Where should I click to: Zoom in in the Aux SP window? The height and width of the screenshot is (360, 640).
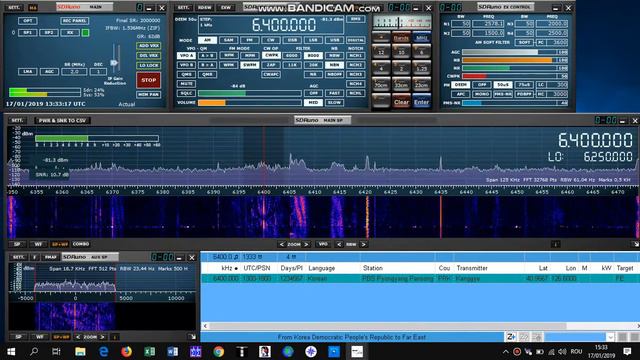(102, 337)
